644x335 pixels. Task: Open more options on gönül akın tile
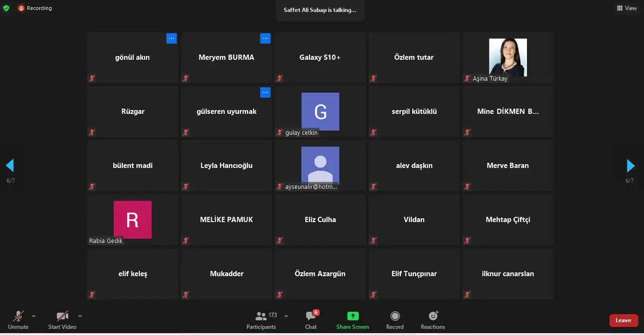pyautogui.click(x=172, y=38)
